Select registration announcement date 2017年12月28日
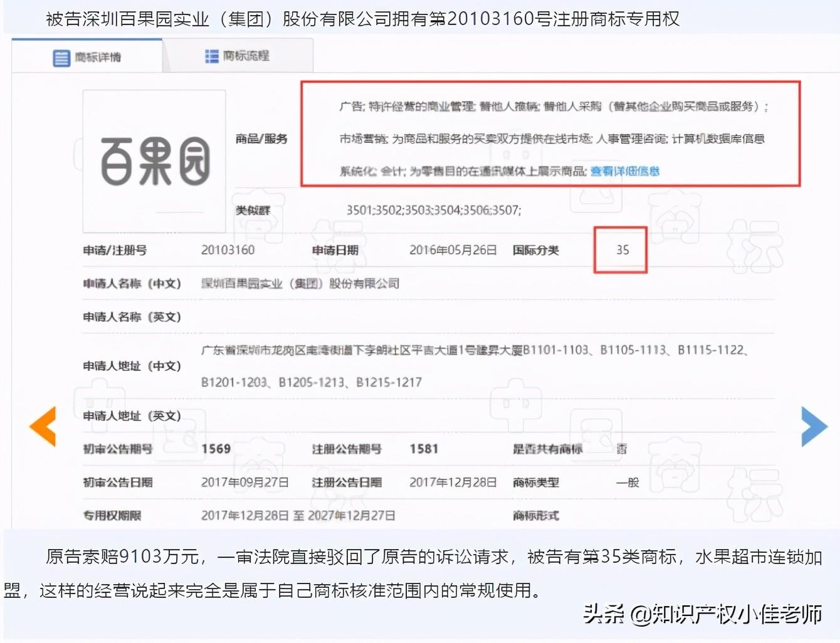 pyautogui.click(x=453, y=482)
